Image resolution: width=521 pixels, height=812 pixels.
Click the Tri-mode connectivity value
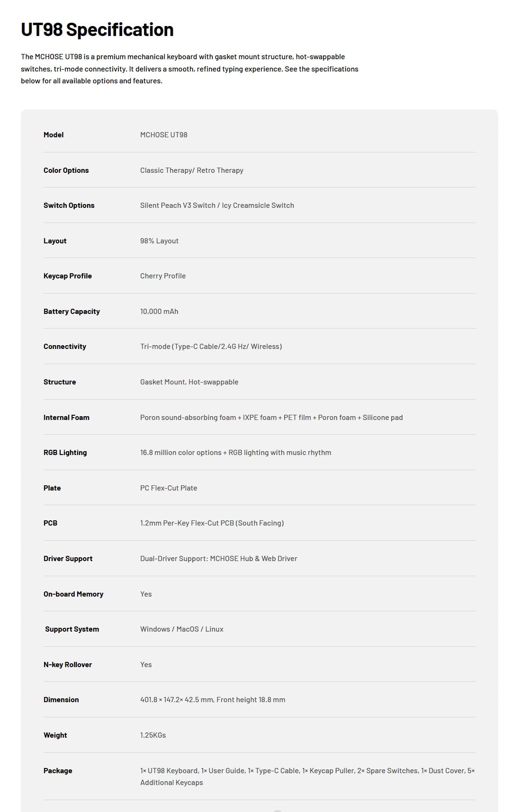click(211, 347)
